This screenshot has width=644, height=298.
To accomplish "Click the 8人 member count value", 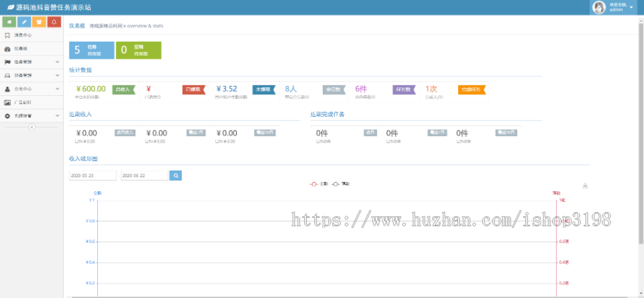I will (x=291, y=89).
